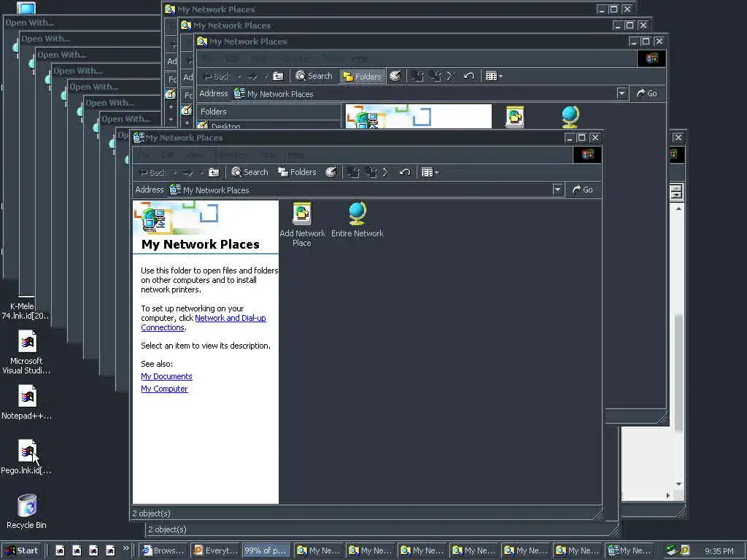This screenshot has height=560, width=747.
Task: Expand quick launch overflow chevron on taskbar
Action: click(125, 548)
